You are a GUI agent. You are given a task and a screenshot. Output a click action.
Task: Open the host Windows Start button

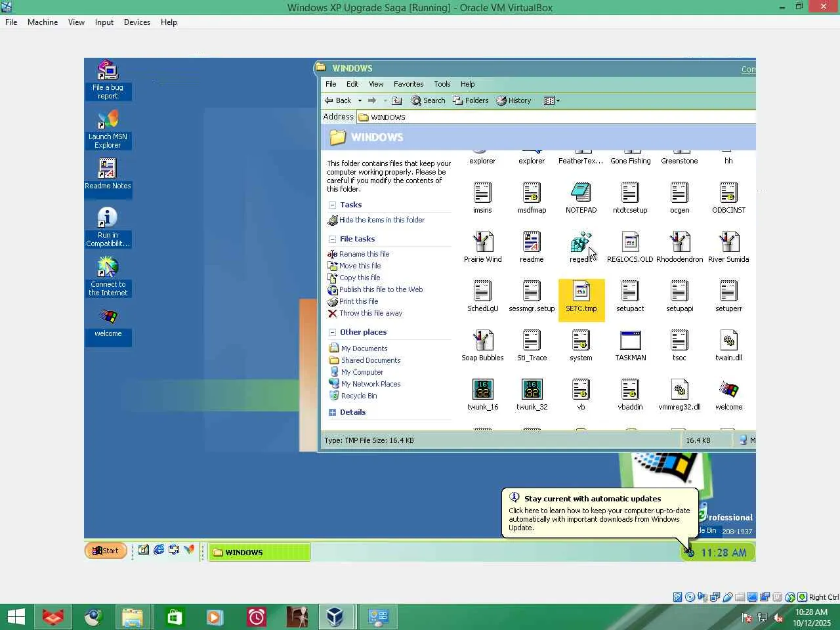point(16,617)
